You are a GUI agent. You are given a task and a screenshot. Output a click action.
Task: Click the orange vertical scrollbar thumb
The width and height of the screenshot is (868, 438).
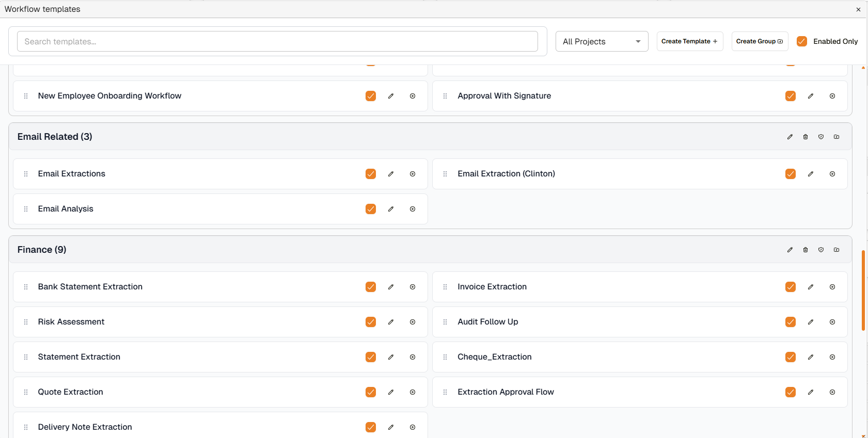pos(863,290)
